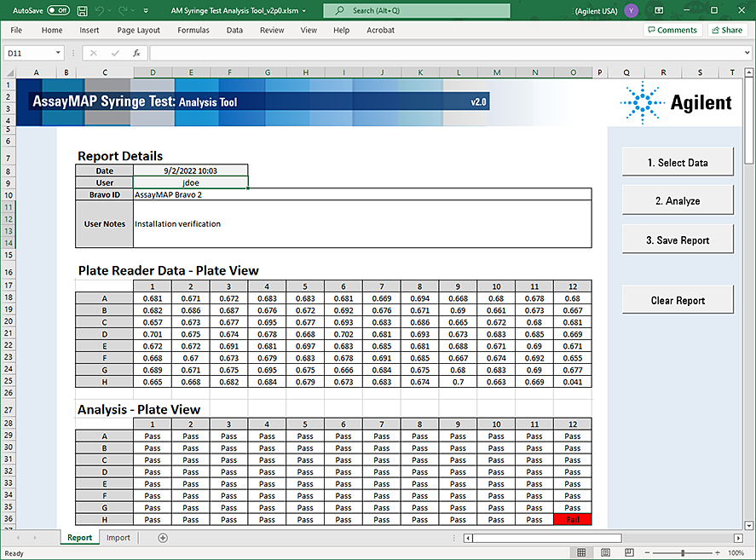Viewport: 756px width, 560px height.
Task: Click previous sheet navigation arrow
Action: pyautogui.click(x=18, y=538)
